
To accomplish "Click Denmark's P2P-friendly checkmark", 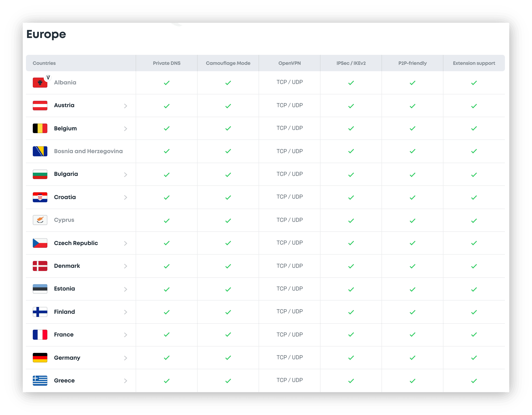I will [412, 266].
